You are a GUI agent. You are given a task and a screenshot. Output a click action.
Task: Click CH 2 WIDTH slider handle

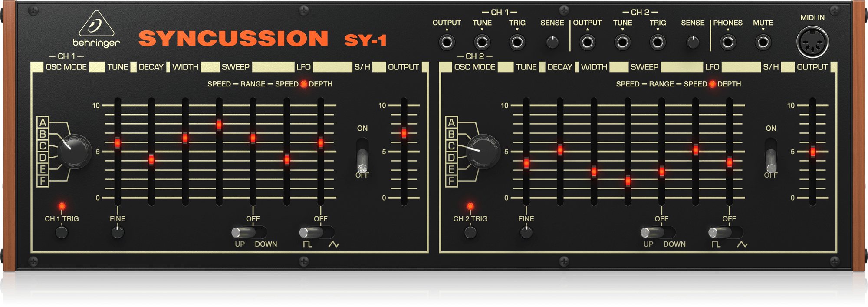pyautogui.click(x=594, y=172)
